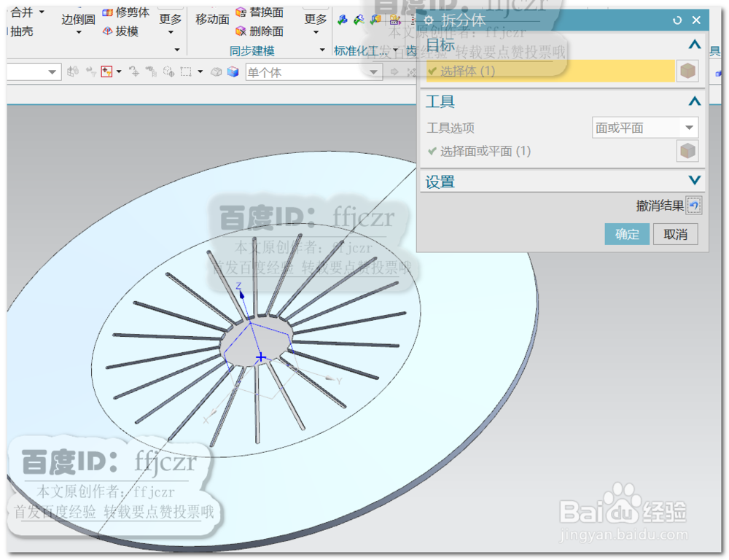This screenshot has height=560, width=729.
Task: Collapse the 工具 section
Action: pyautogui.click(x=695, y=101)
